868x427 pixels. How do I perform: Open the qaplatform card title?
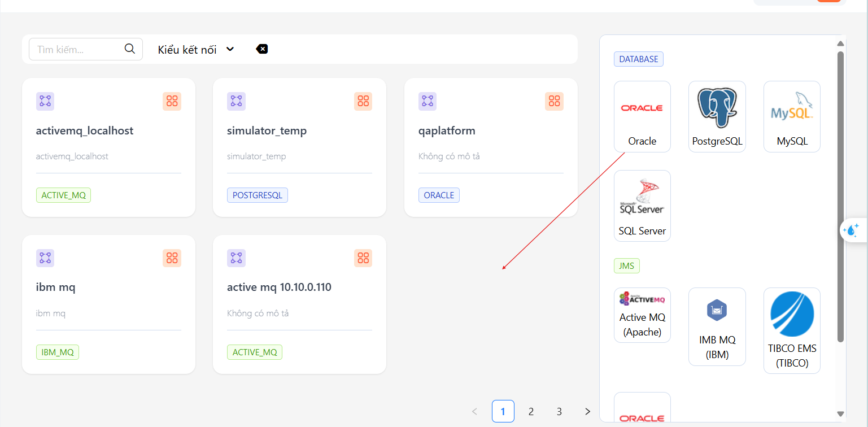(x=447, y=130)
